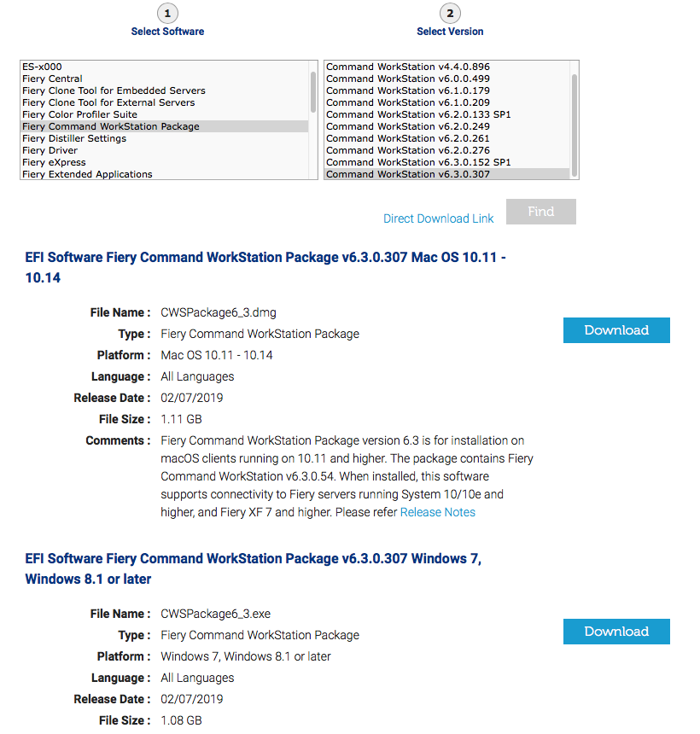
Task: Select Command WorkStation v4.4.0.896 version
Action: (x=407, y=67)
